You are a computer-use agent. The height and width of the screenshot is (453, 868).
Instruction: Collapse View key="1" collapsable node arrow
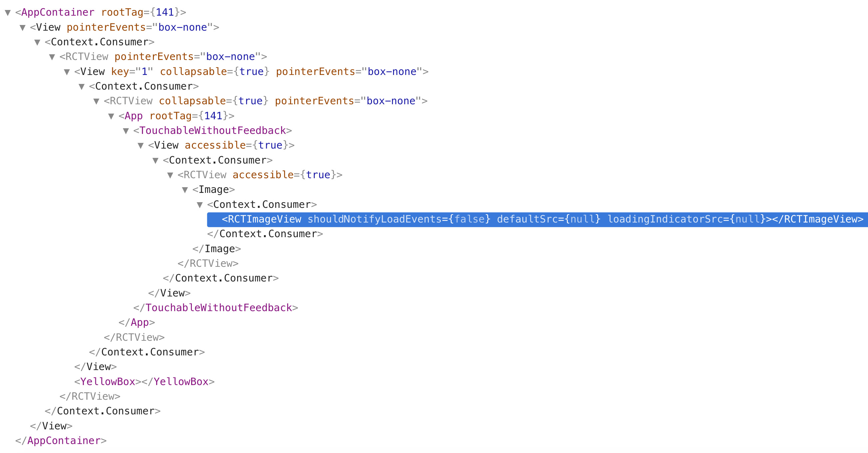coord(67,72)
